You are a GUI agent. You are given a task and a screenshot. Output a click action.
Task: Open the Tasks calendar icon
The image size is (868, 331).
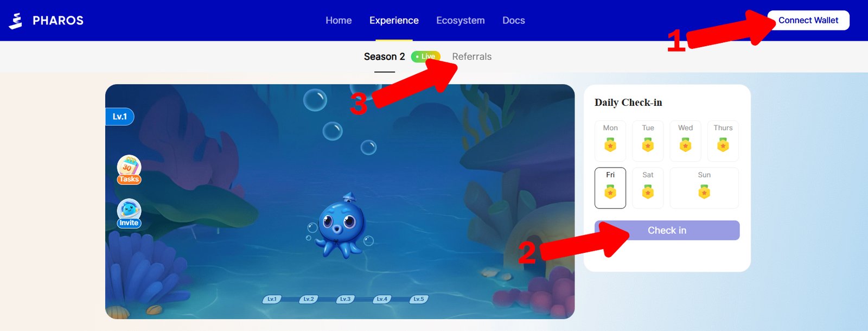pos(129,170)
